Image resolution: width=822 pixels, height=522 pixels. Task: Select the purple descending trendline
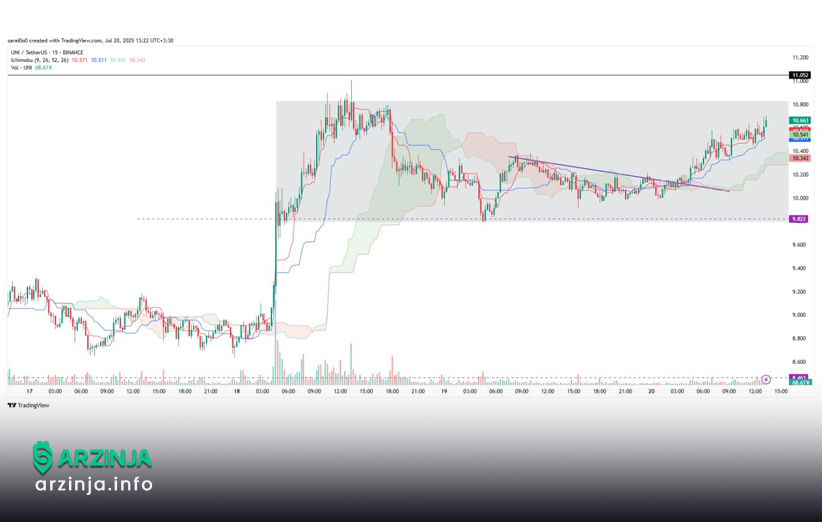click(x=620, y=173)
